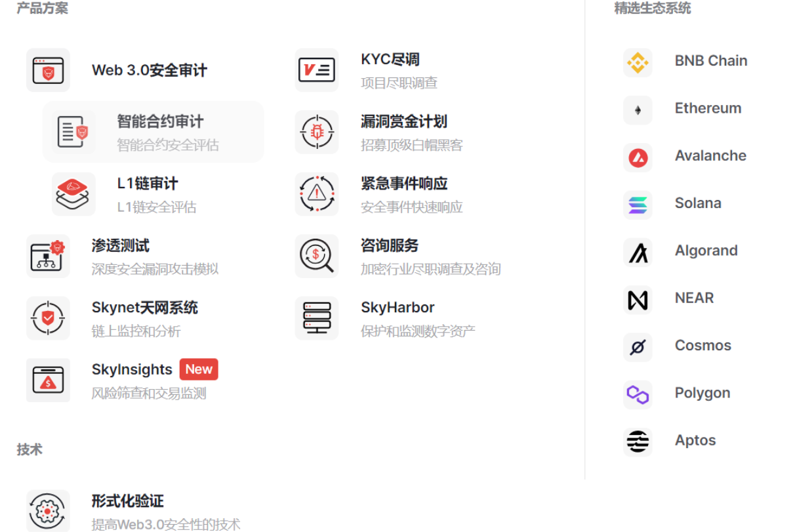The image size is (793, 532).
Task: Click the 提高Web3.0安全性的技术 description
Action: (x=166, y=524)
